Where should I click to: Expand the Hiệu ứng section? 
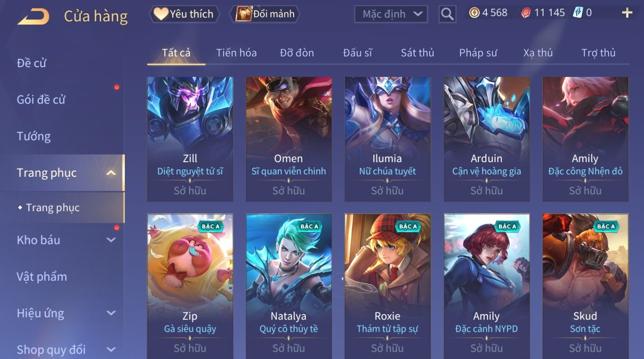pyautogui.click(x=111, y=313)
